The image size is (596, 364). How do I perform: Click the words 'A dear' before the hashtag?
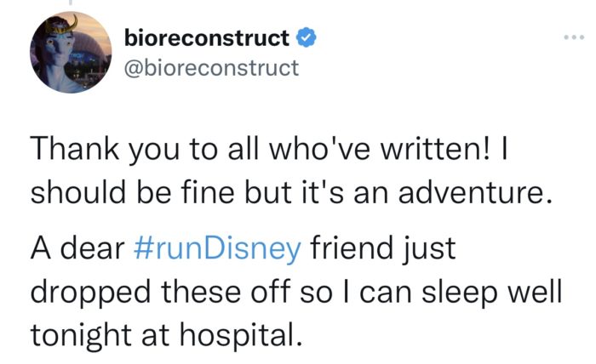[78, 248]
